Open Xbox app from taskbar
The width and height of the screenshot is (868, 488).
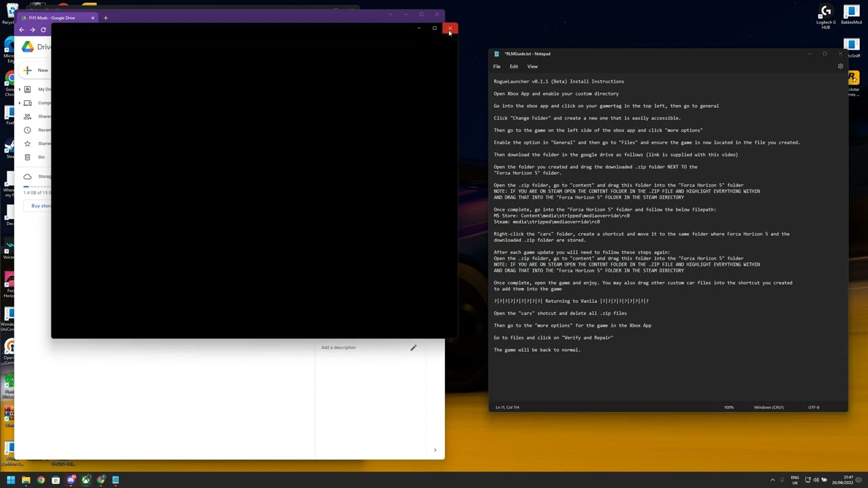pyautogui.click(x=85, y=480)
